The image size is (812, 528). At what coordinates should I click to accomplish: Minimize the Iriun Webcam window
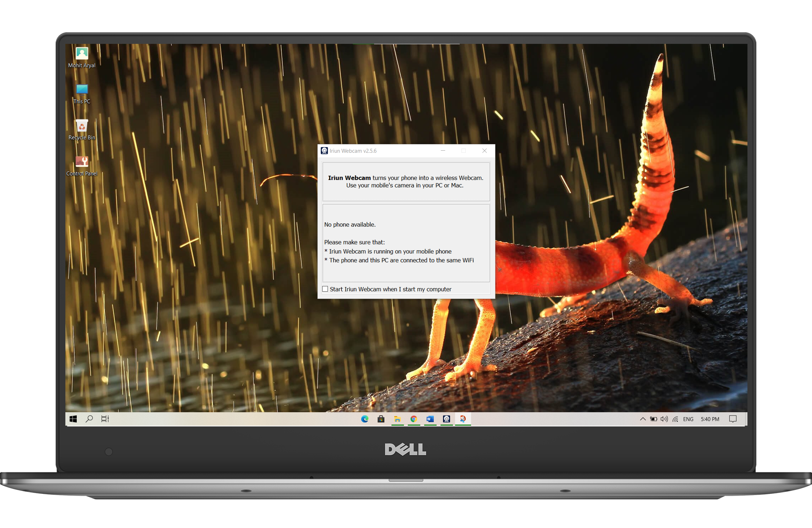443,151
